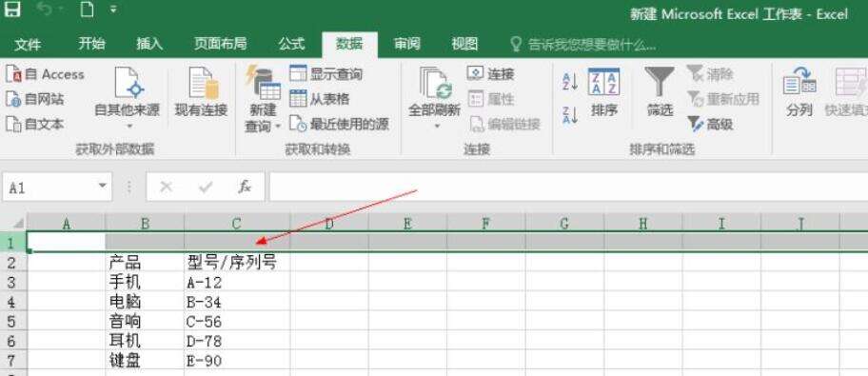Sort descending with the Z-A icon
Viewport: 868px width, 376px height.
[x=570, y=114]
